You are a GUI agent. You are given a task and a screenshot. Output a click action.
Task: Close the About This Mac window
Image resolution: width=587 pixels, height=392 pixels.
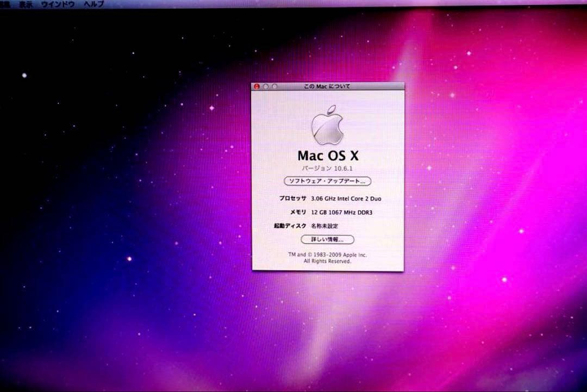click(257, 86)
